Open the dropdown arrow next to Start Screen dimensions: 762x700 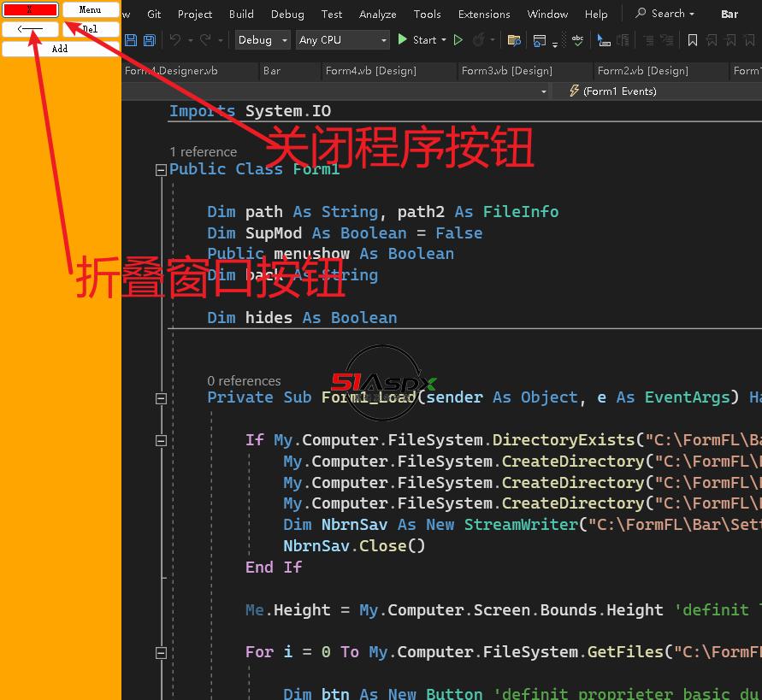coord(444,40)
